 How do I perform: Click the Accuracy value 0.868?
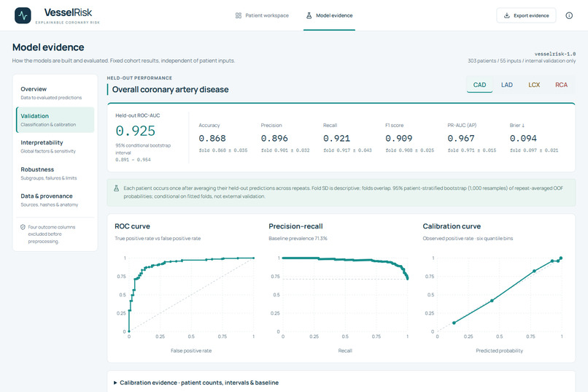coord(212,139)
